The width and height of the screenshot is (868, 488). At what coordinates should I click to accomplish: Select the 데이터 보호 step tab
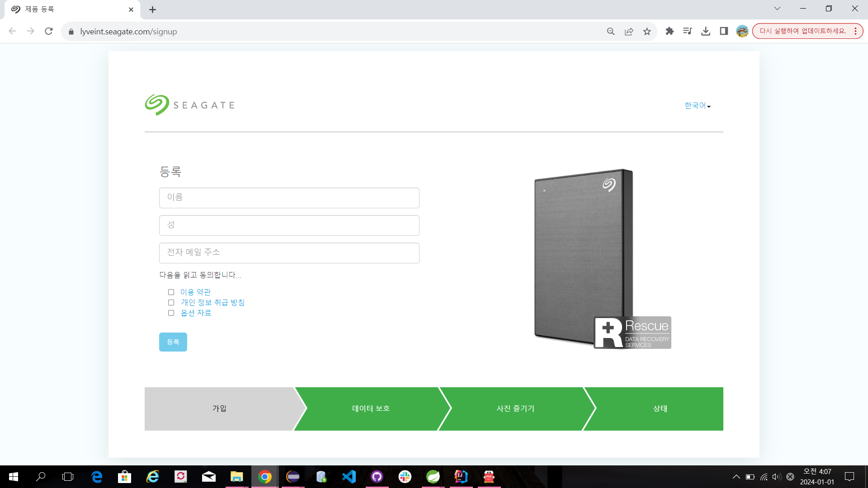[371, 408]
